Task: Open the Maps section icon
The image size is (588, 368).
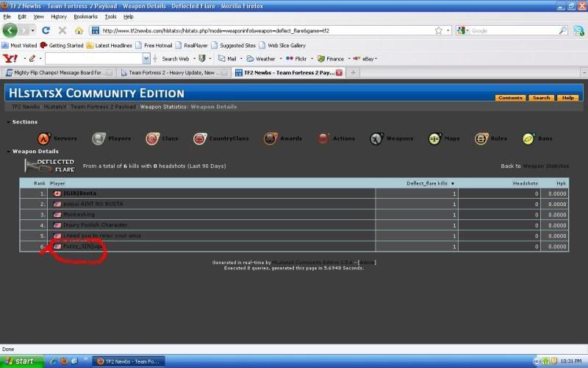Action: click(435, 138)
